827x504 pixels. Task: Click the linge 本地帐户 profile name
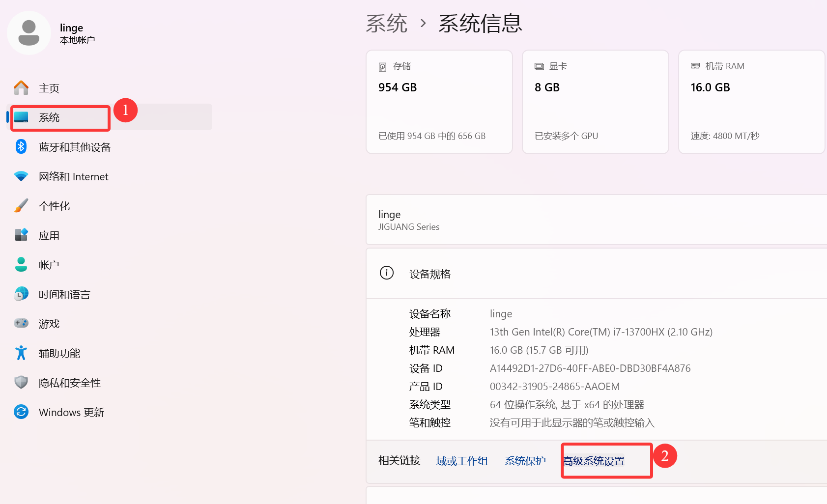pyautogui.click(x=77, y=33)
